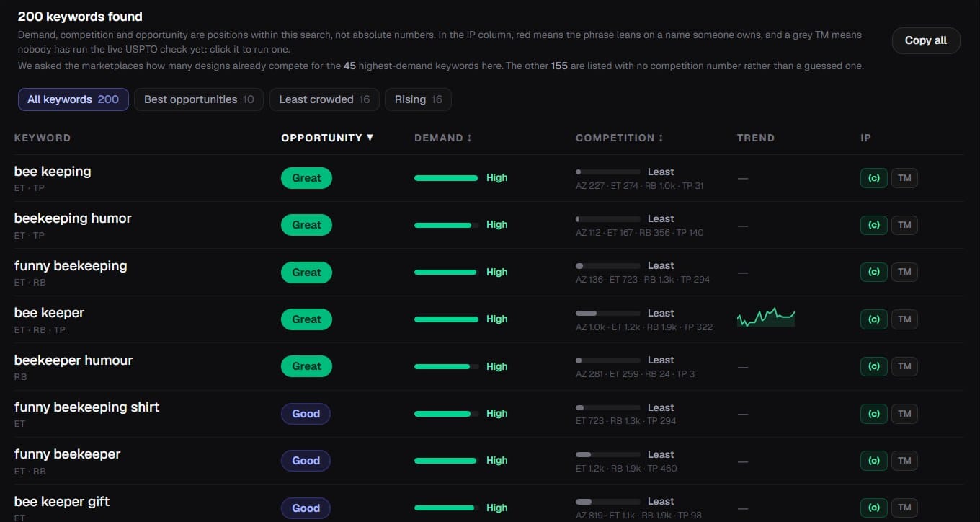Viewport: 980px width, 522px height.
Task: Click the TM badge for bee keeping
Action: pos(904,178)
